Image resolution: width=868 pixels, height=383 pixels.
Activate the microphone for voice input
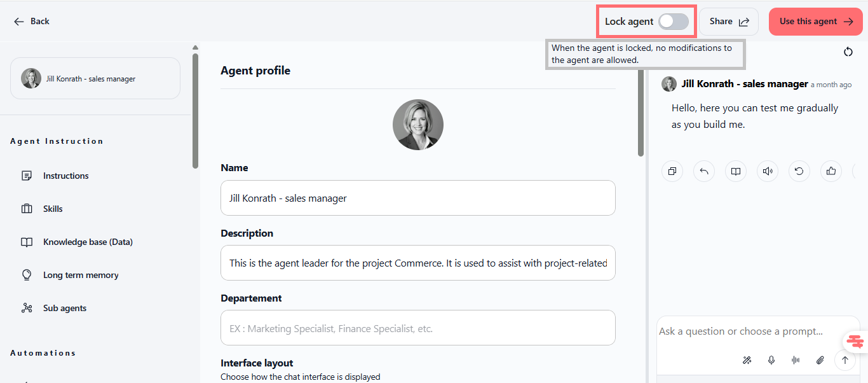coord(771,360)
